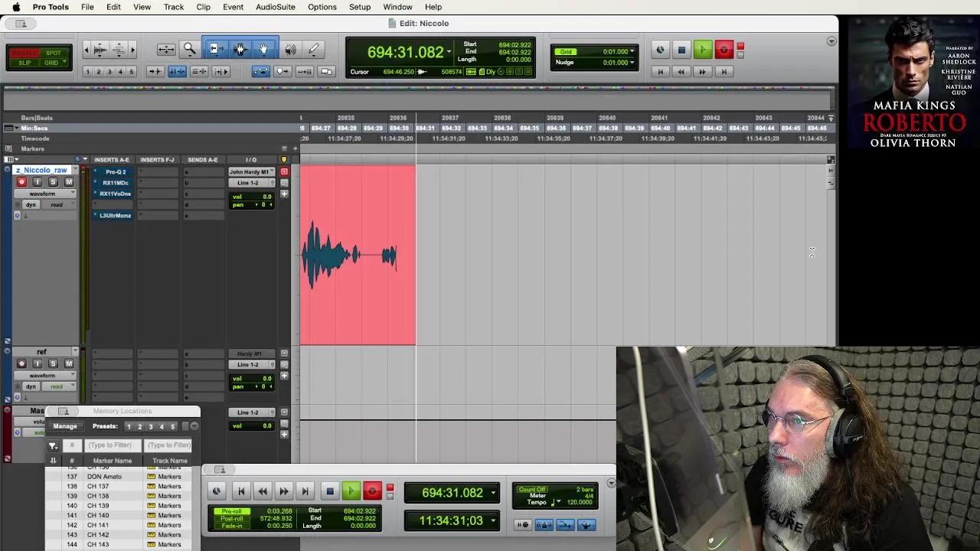Click Play in floating transport window
980x551 pixels.
351,491
